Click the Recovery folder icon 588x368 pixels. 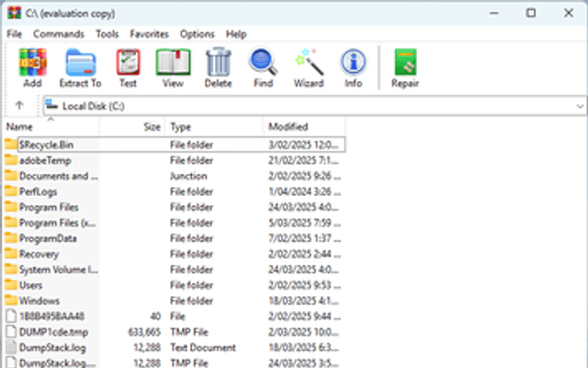[11, 254]
